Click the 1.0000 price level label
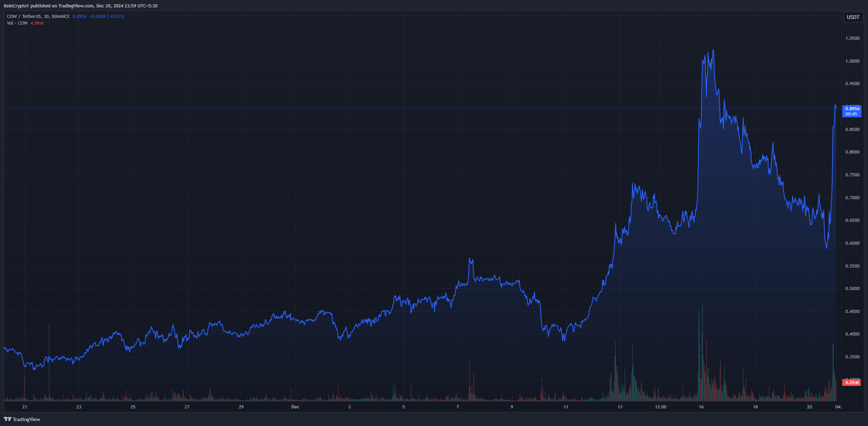 point(852,61)
